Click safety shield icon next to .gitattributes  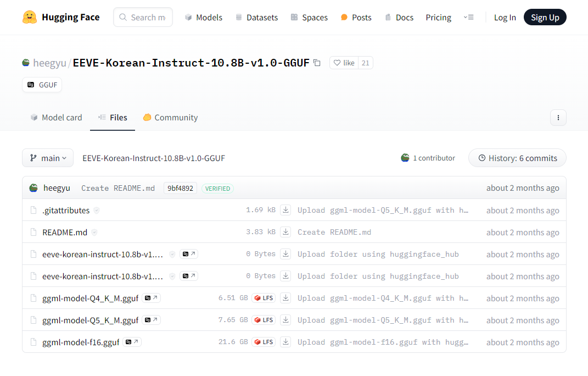click(97, 211)
